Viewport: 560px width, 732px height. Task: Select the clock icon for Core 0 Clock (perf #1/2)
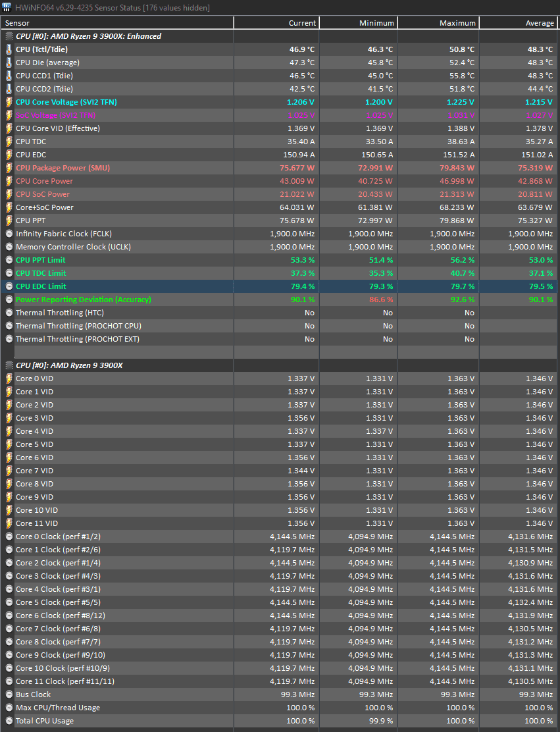pyautogui.click(x=9, y=536)
